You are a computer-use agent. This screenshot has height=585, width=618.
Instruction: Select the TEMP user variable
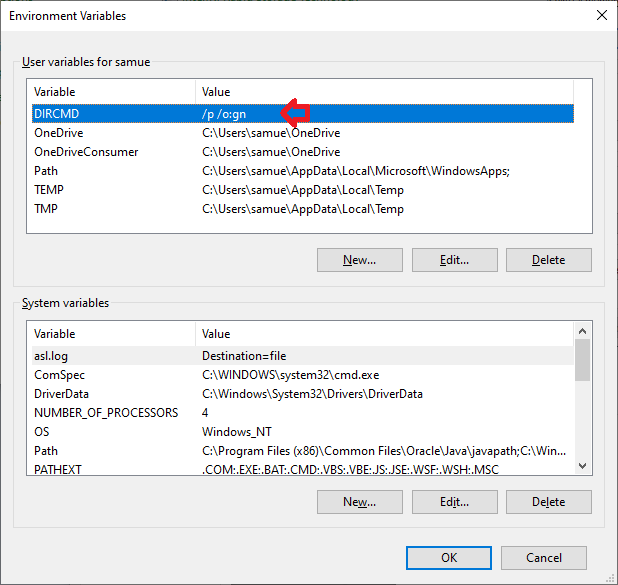coord(302,190)
